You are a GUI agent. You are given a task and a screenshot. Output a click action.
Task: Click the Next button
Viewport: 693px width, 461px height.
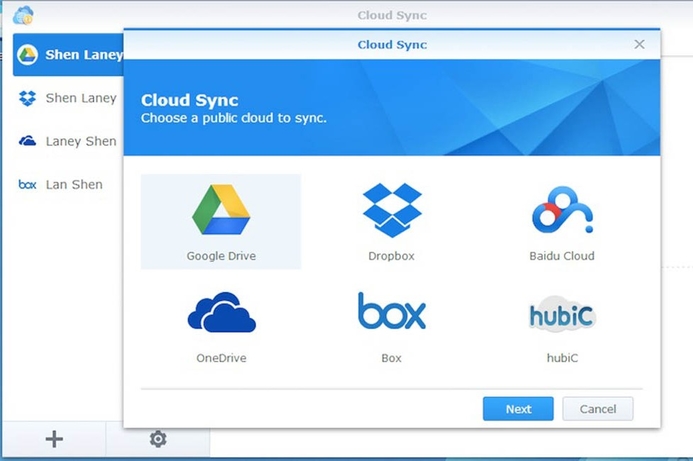[518, 409]
